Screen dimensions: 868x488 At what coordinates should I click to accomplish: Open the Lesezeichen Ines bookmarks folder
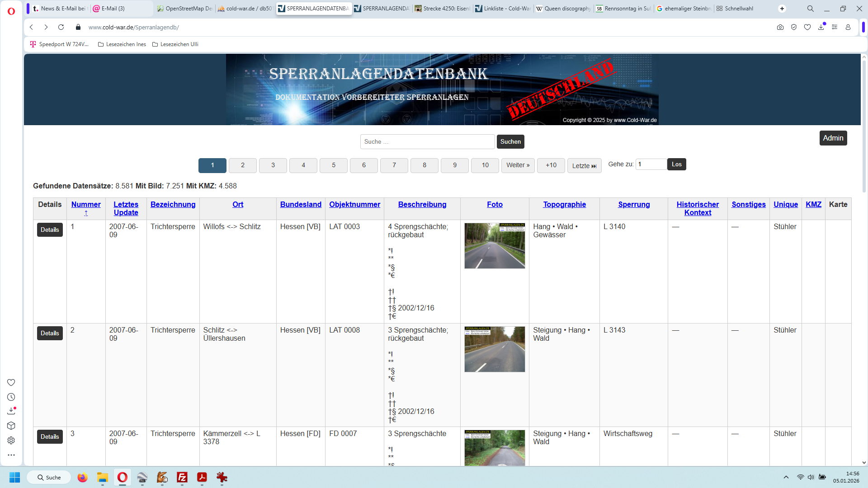pyautogui.click(x=122, y=44)
